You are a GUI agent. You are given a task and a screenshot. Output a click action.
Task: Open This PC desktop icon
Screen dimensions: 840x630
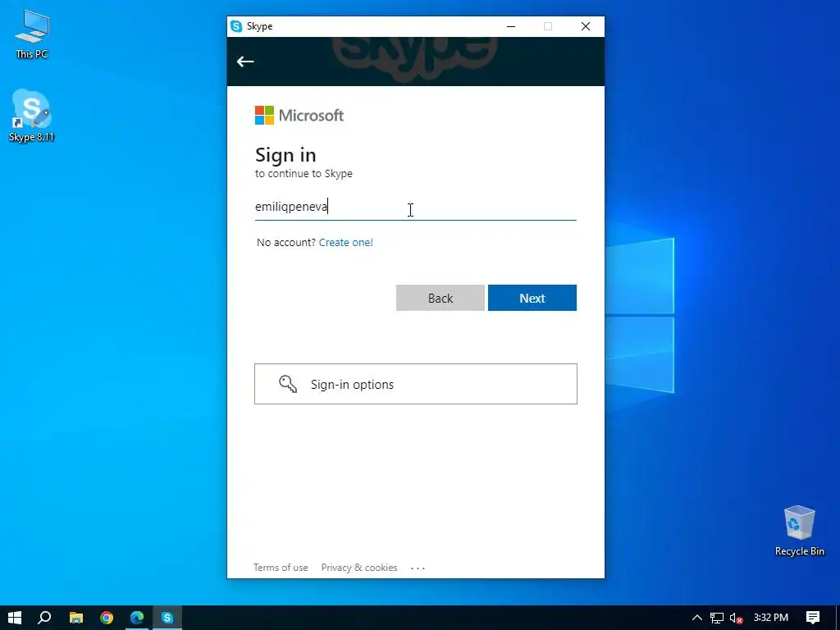click(32, 34)
